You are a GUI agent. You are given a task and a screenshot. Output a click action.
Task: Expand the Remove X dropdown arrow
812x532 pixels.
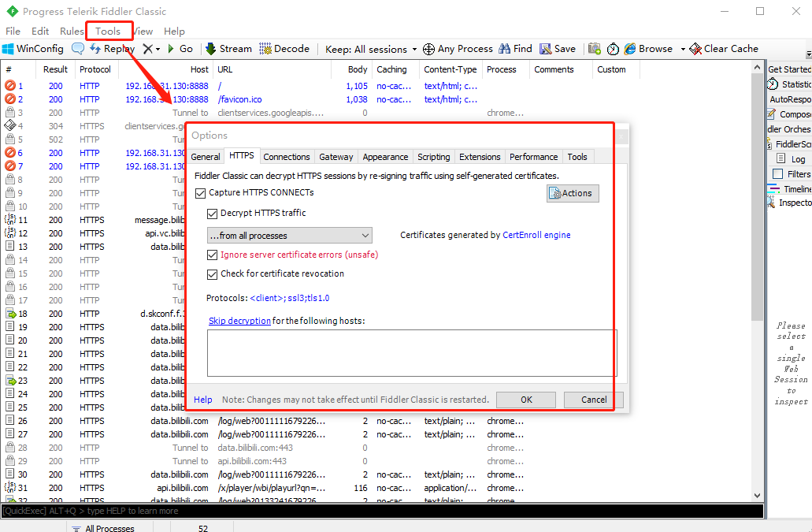[158, 49]
